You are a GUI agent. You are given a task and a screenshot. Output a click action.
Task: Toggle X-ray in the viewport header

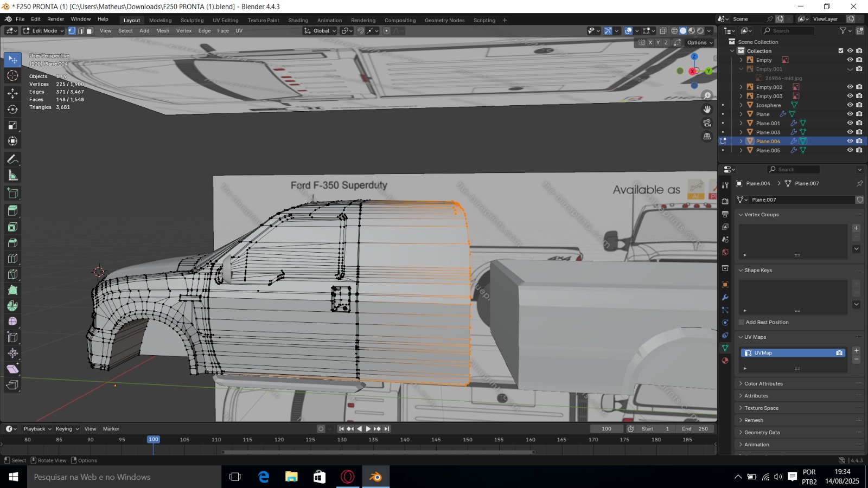point(663,31)
